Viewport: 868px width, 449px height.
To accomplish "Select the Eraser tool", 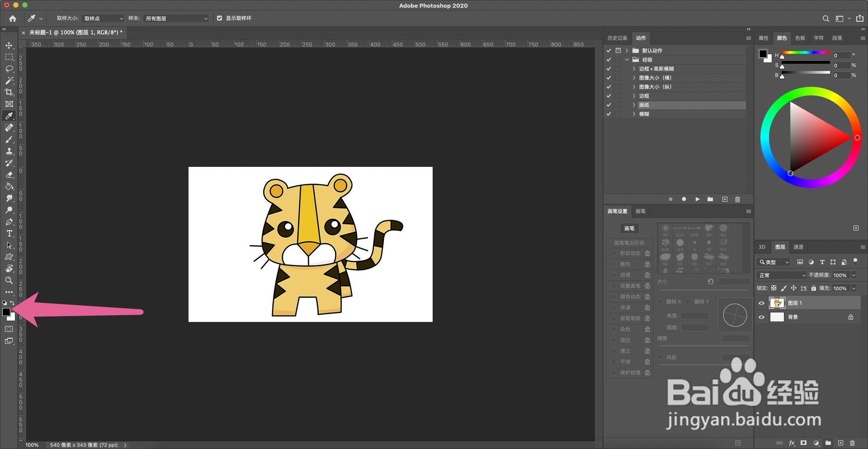I will coord(9,175).
